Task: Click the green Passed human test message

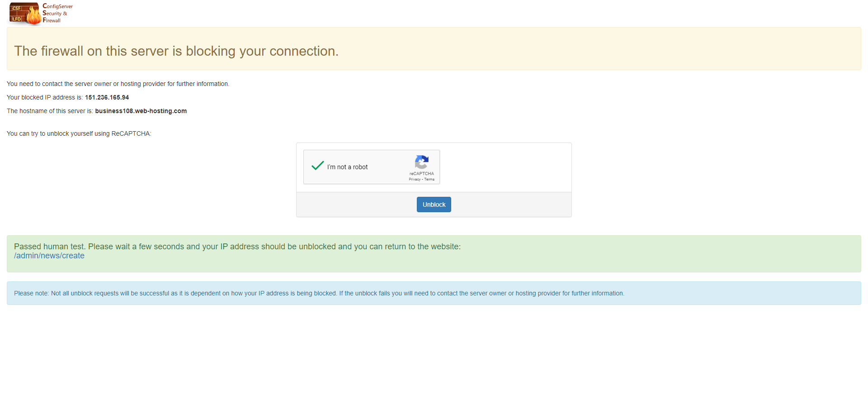Action: 434,254
